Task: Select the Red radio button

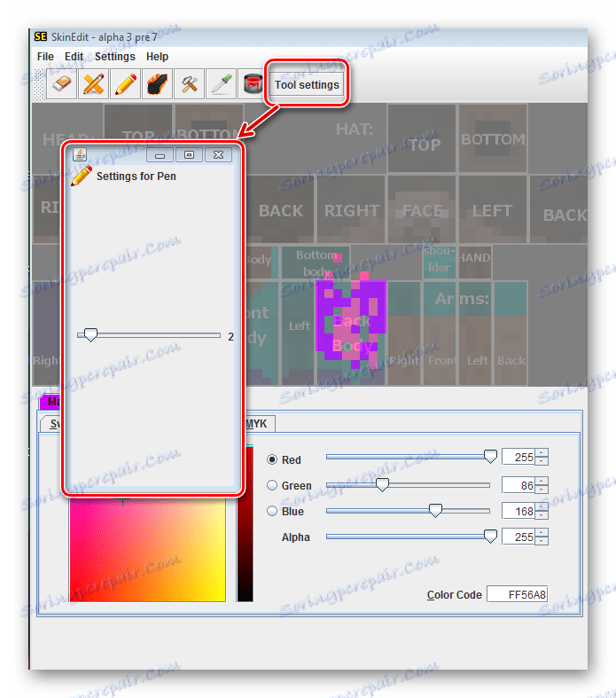Action: click(272, 459)
